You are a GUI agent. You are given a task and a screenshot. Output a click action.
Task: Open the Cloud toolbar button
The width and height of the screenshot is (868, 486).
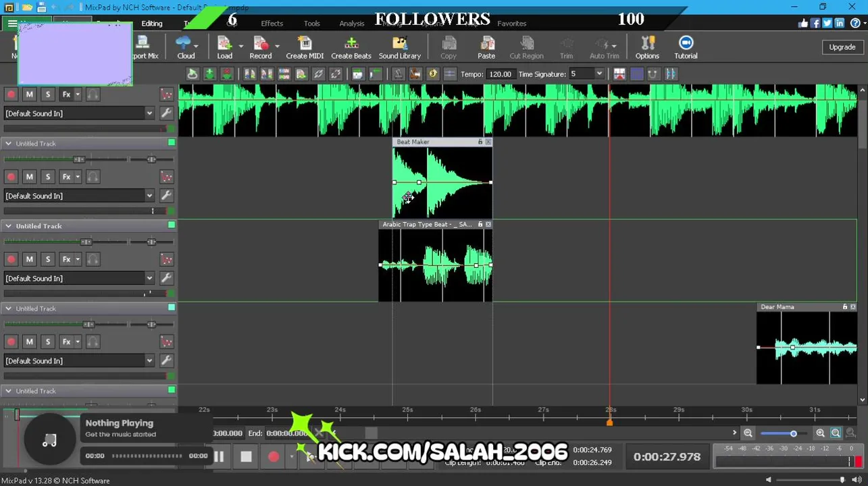click(x=186, y=47)
